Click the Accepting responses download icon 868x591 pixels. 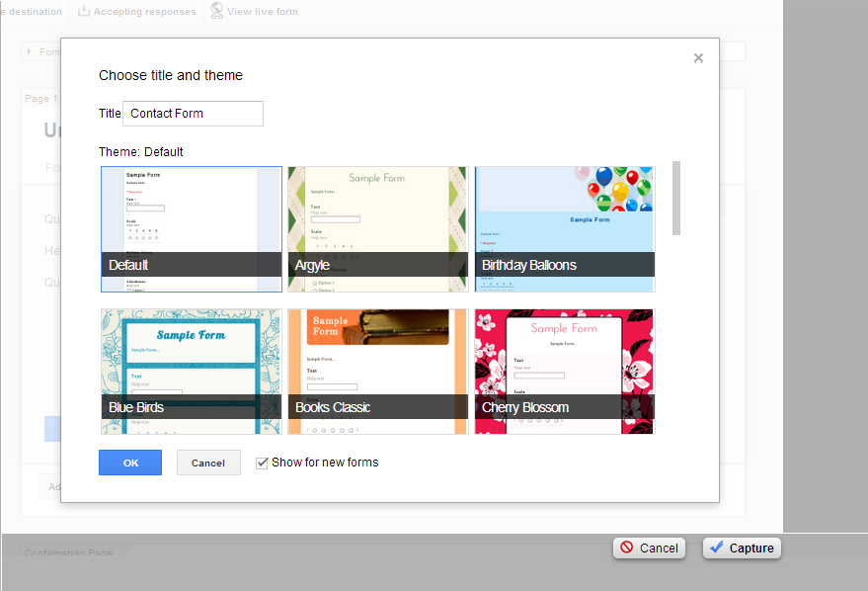click(x=84, y=11)
